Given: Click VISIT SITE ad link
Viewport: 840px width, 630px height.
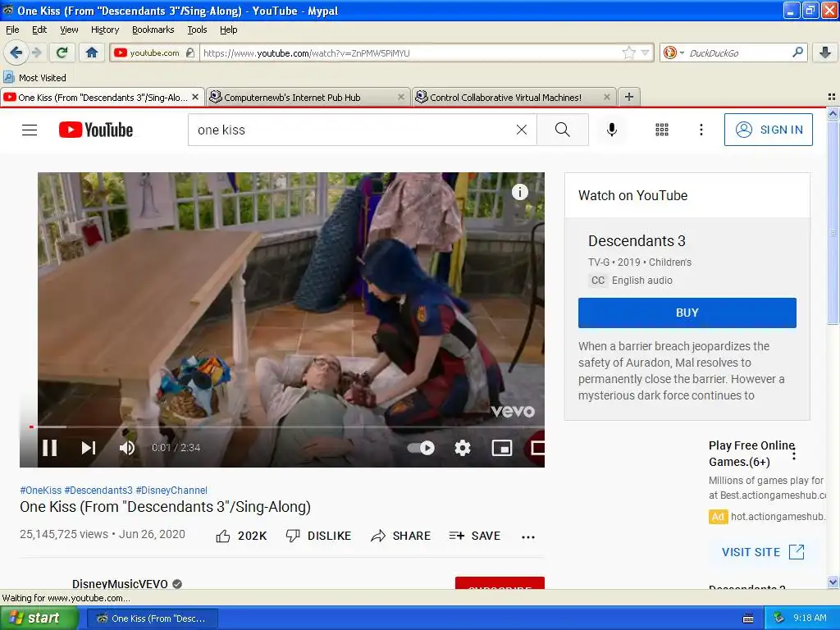Looking at the screenshot, I should coord(763,552).
